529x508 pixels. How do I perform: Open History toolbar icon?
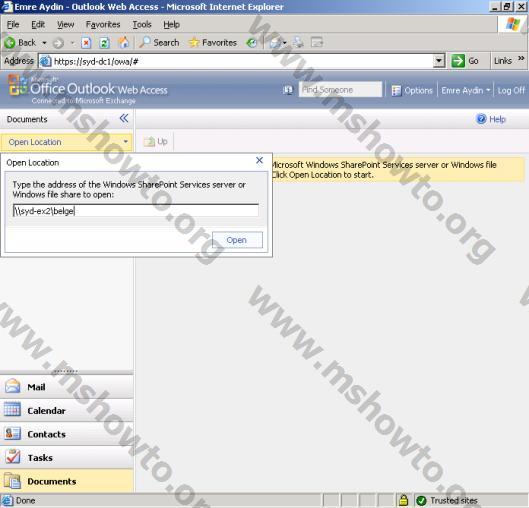point(251,43)
